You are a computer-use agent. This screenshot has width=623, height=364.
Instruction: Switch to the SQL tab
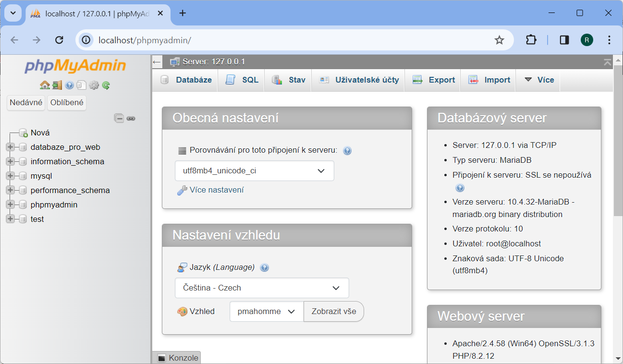pos(242,80)
